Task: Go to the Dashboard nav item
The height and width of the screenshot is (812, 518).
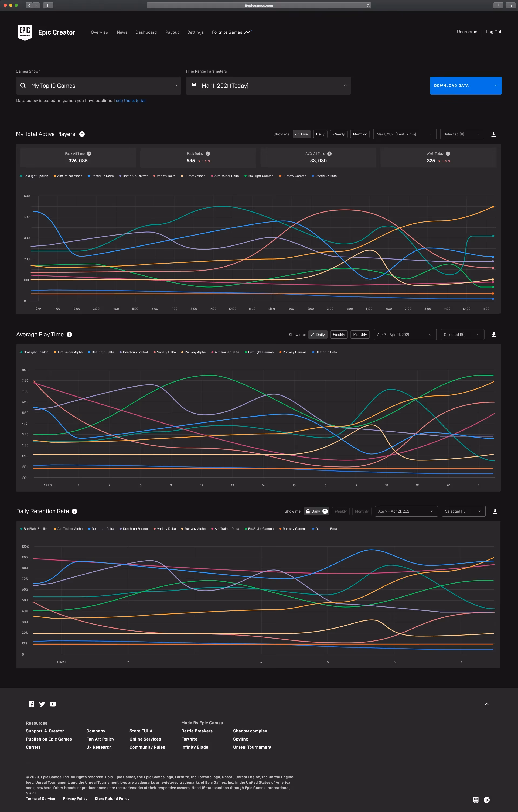Action: click(x=146, y=32)
